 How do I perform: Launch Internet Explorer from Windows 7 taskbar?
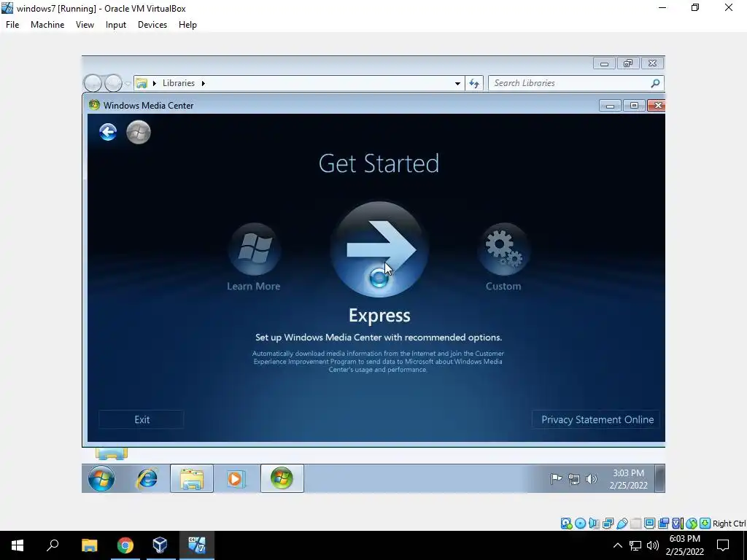click(147, 478)
